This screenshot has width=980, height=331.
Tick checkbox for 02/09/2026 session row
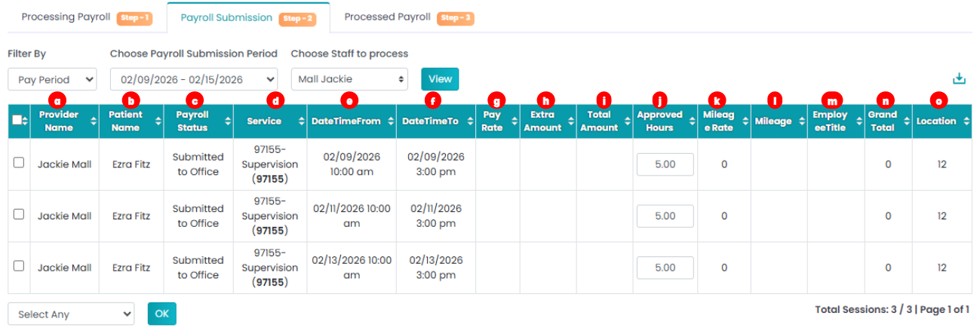coord(19,163)
